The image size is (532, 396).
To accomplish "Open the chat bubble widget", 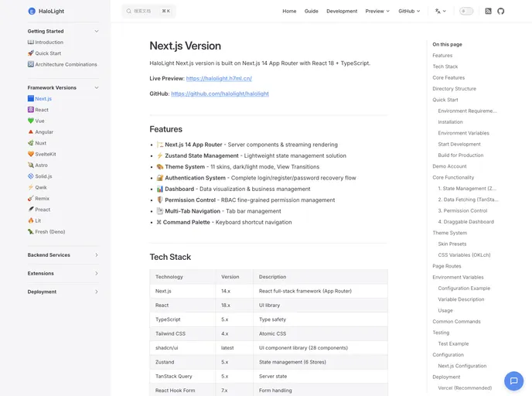I will tap(513, 380).
